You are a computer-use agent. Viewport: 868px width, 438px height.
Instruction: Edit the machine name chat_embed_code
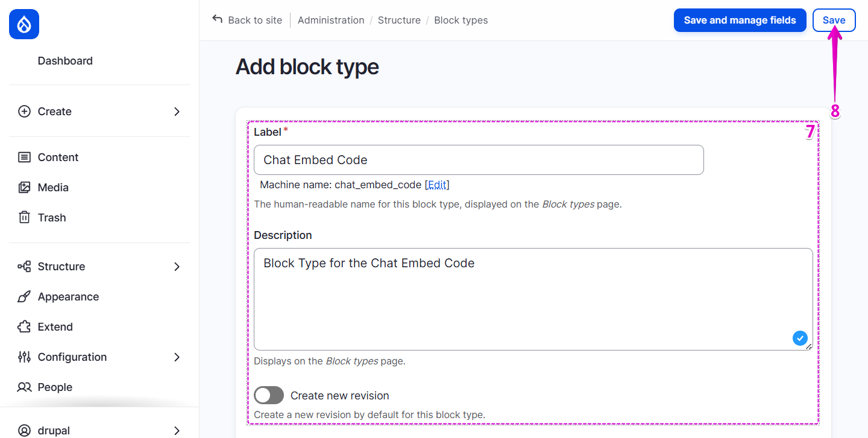click(x=437, y=185)
